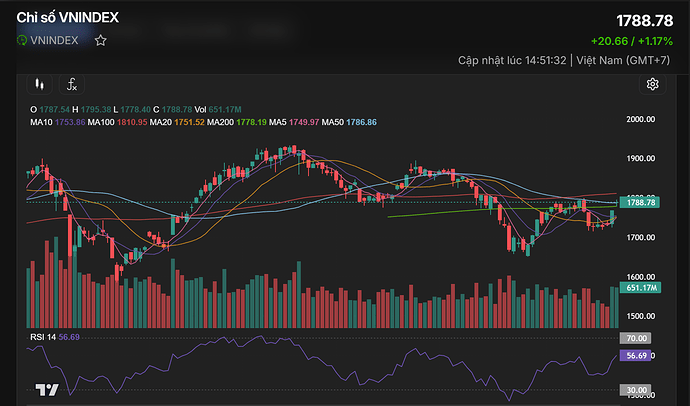Click the TradingView logo
The image size is (690, 406).
[47, 389]
